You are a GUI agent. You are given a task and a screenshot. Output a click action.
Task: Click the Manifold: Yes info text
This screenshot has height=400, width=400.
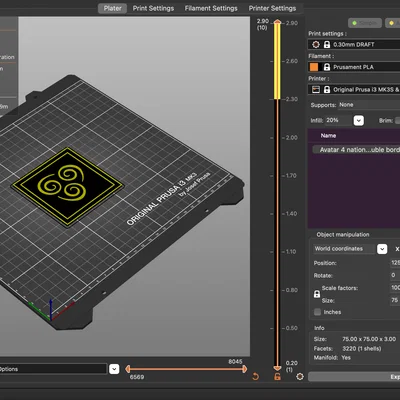pyautogui.click(x=332, y=358)
